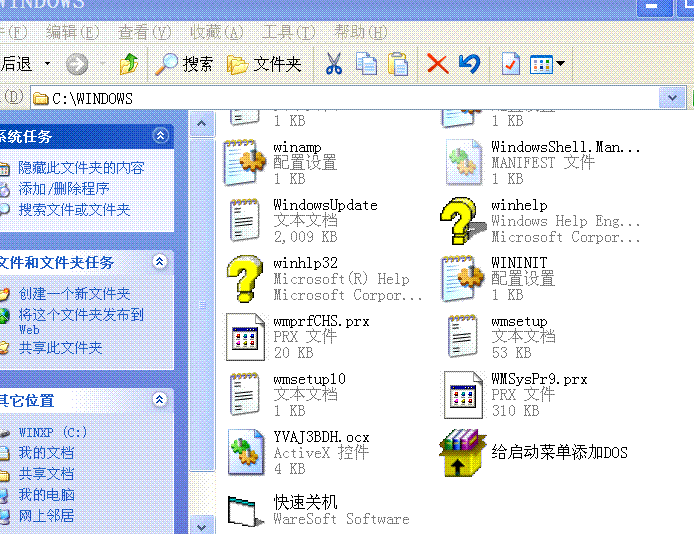The image size is (694, 534).
Task: Open 共享文档 location link
Action: [46, 474]
